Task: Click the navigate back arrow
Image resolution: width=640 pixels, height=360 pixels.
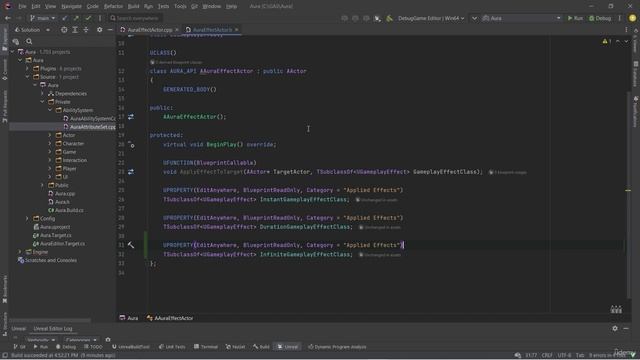Action: coord(8,18)
